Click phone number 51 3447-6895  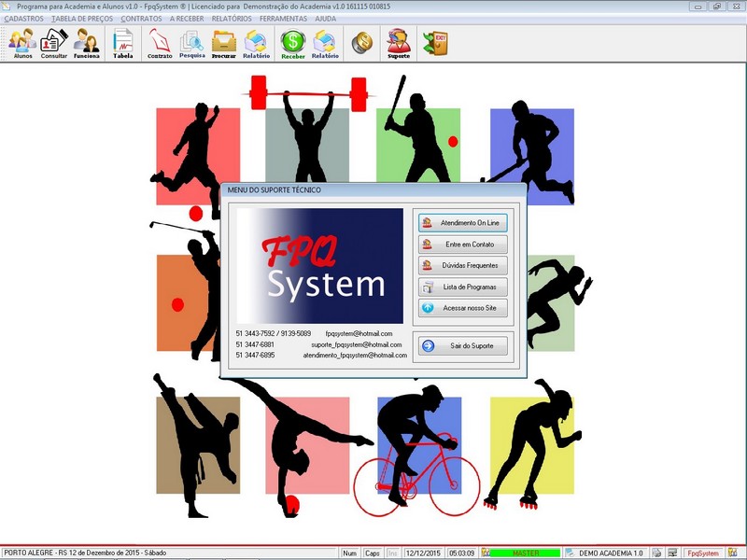[255, 356]
